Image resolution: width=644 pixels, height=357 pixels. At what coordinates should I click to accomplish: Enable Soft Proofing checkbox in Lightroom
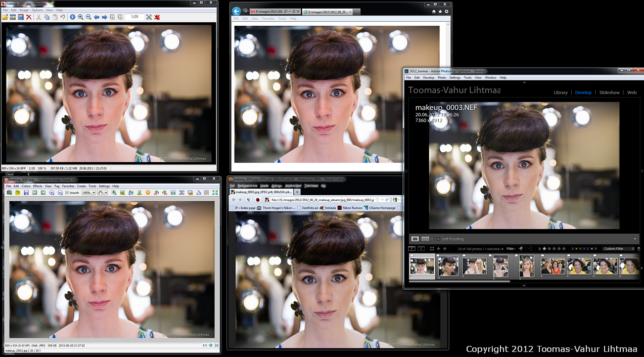[438, 239]
